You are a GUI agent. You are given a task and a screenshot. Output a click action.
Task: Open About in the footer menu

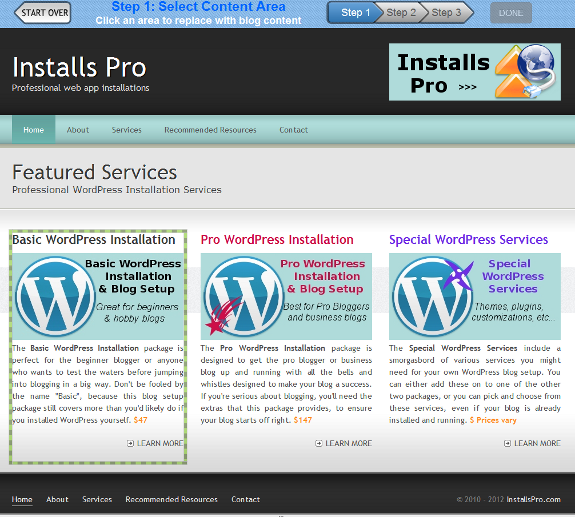[x=57, y=499]
